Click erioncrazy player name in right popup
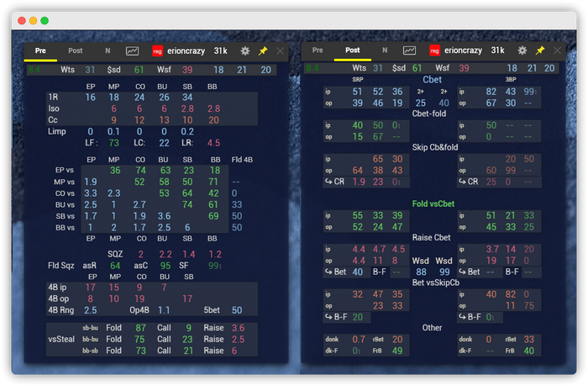The height and width of the screenshot is (386, 588). (x=463, y=50)
